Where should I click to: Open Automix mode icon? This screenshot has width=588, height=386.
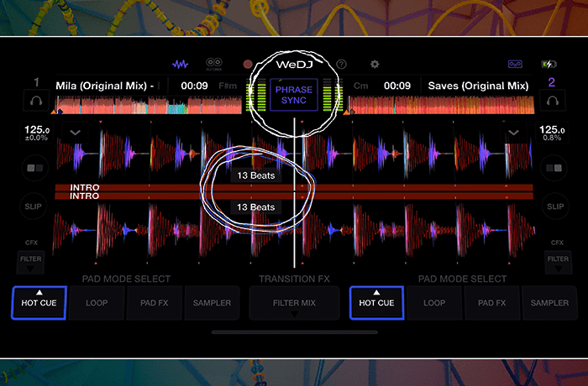214,65
